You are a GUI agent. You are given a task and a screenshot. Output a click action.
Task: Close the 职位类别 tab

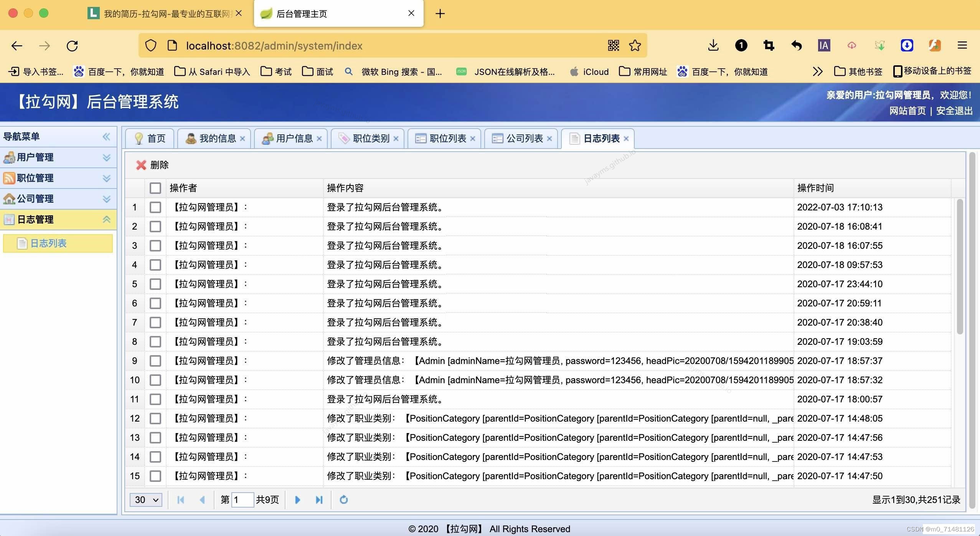[x=396, y=139]
